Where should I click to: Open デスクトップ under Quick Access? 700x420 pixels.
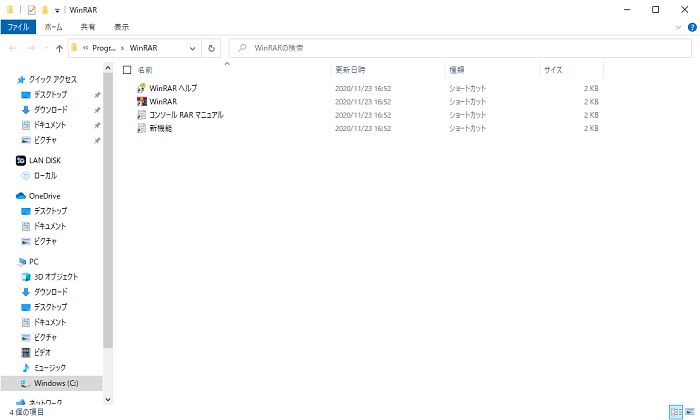click(50, 95)
